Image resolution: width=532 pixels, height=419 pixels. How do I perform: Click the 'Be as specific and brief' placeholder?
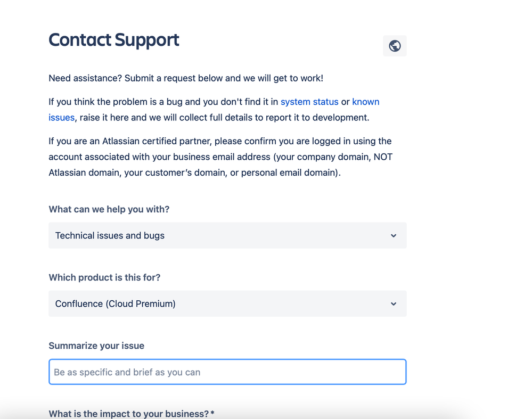pos(127,372)
